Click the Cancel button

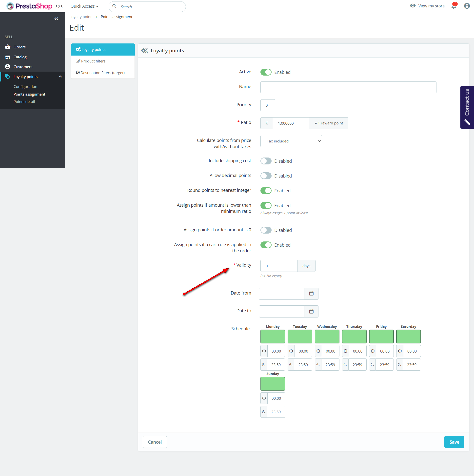(155, 442)
